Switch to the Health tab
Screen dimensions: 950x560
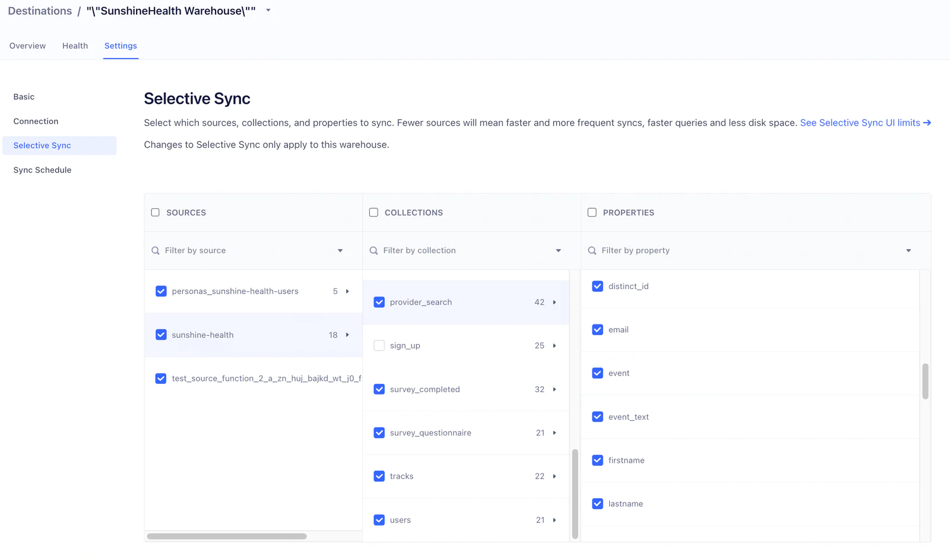point(75,46)
